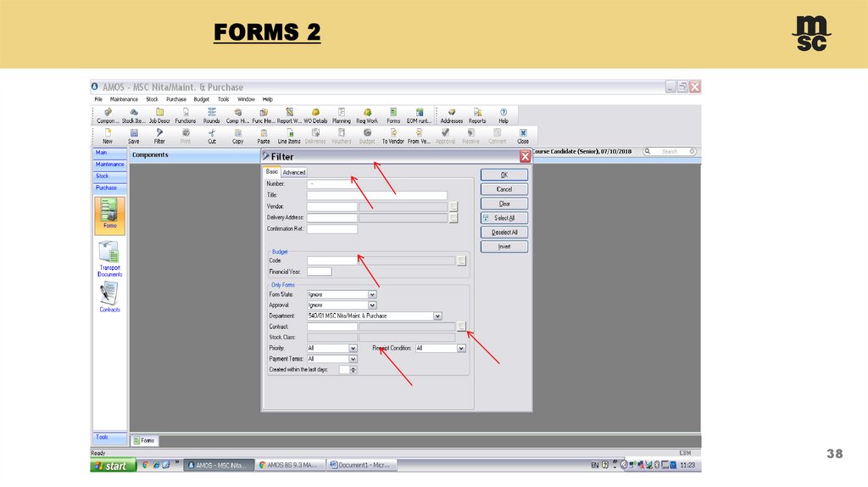This screenshot has height=487, width=868.
Task: Open the Components toolbar icon
Action: point(107,115)
